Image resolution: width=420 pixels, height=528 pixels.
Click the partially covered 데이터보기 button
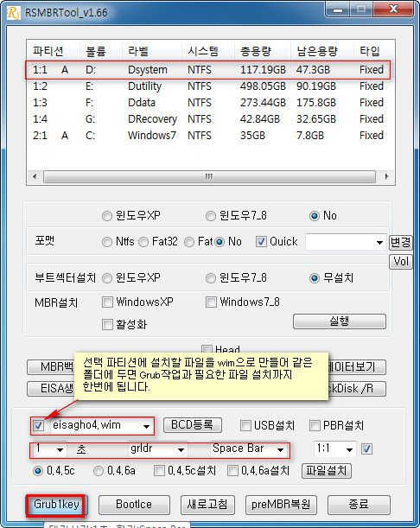coord(357,367)
